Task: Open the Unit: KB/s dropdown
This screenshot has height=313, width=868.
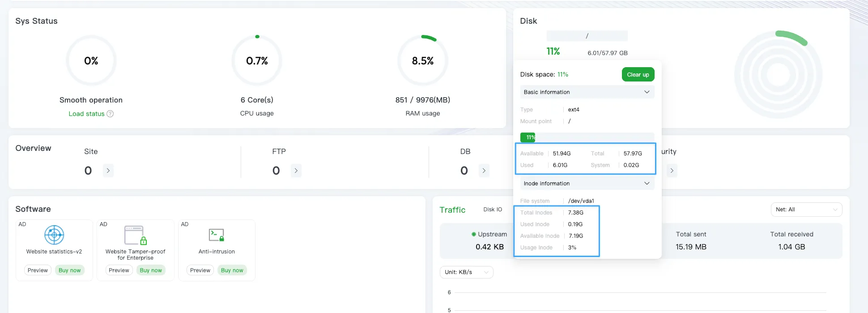Action: coord(466,272)
